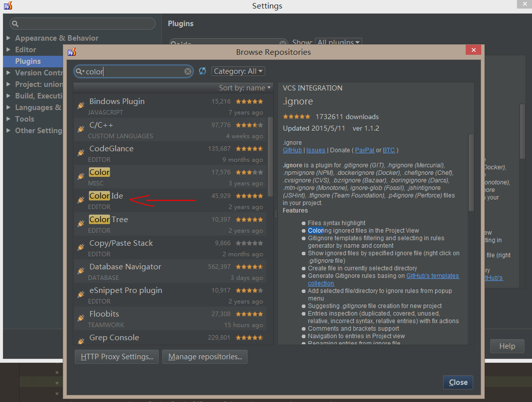Click the plug icon for Color MISC plugin
532x402 pixels.
(x=81, y=176)
